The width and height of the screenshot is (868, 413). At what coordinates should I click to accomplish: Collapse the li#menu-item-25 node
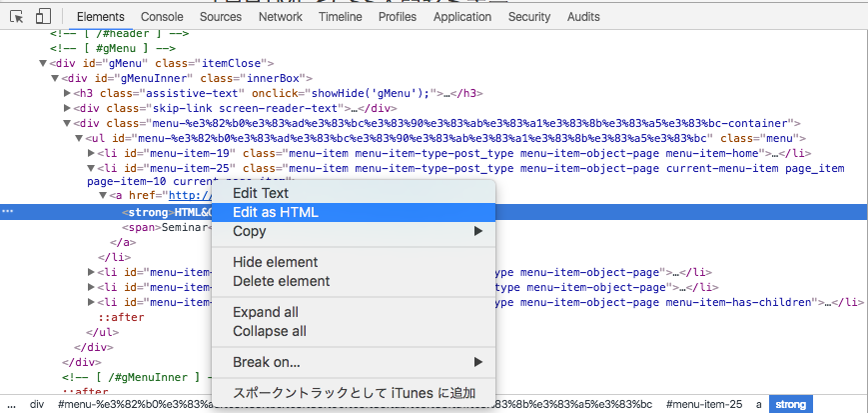[91, 168]
